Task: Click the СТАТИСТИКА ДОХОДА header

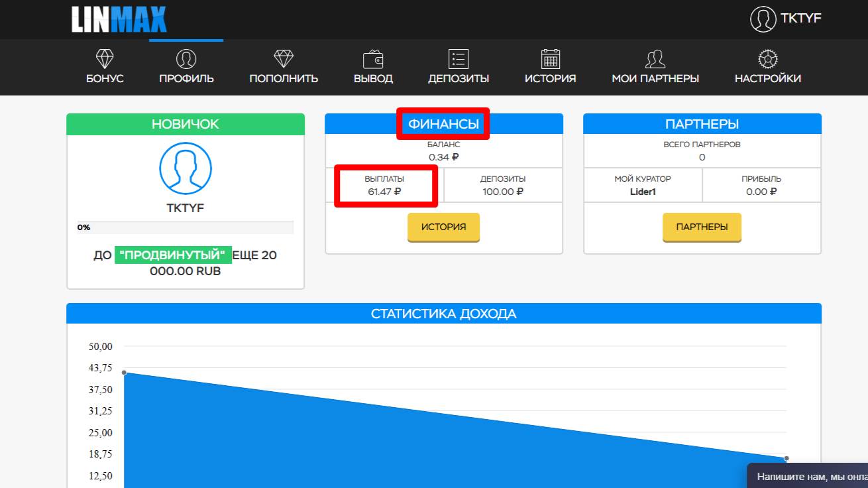Action: click(443, 314)
